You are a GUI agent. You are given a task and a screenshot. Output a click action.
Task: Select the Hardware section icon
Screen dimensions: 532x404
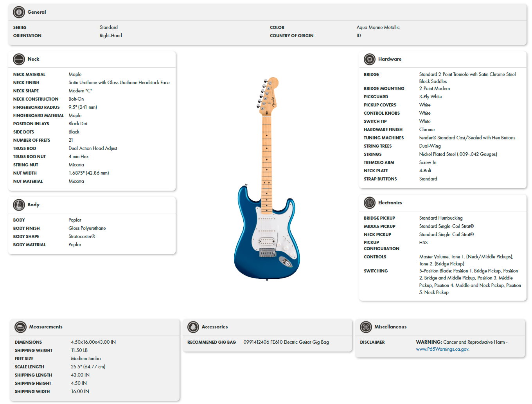pos(369,59)
